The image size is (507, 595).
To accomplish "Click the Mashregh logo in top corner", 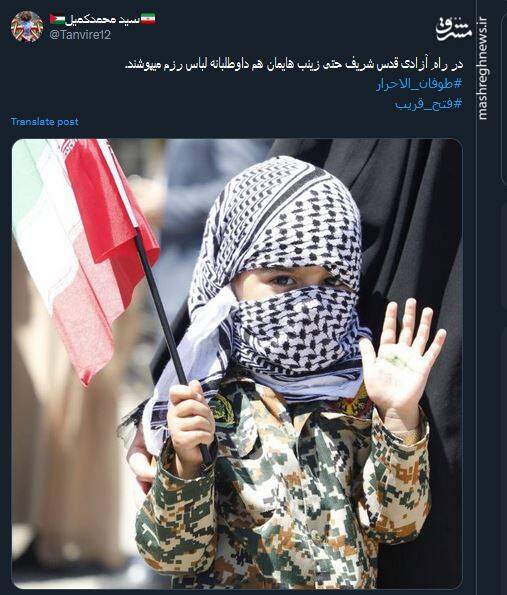I will pos(453,29).
